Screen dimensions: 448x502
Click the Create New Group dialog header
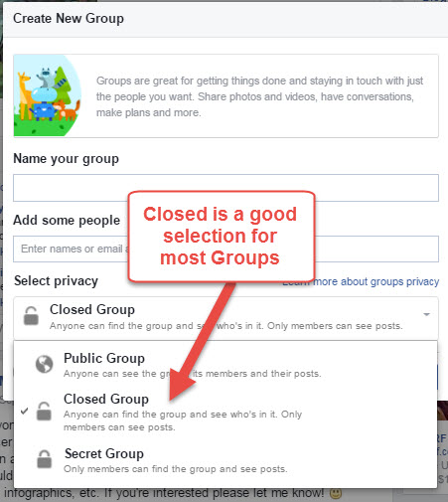coord(69,19)
